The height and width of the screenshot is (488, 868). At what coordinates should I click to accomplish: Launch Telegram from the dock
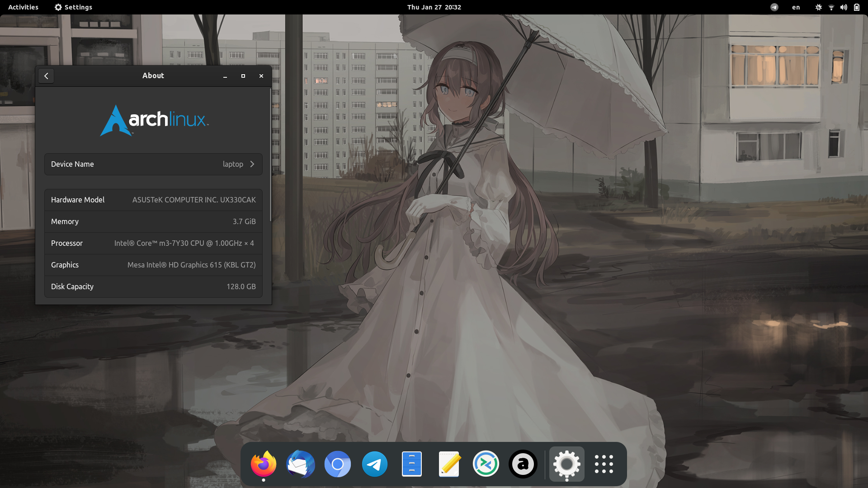[375, 464]
